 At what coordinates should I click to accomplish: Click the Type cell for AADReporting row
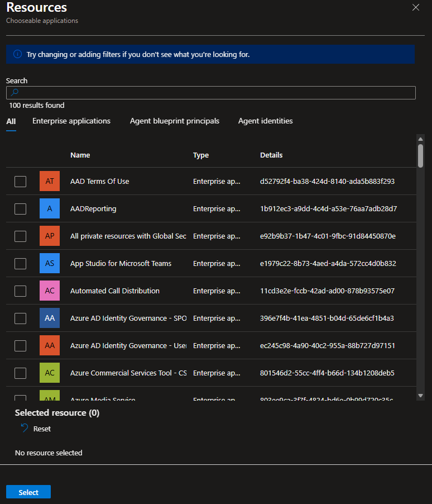(217, 209)
